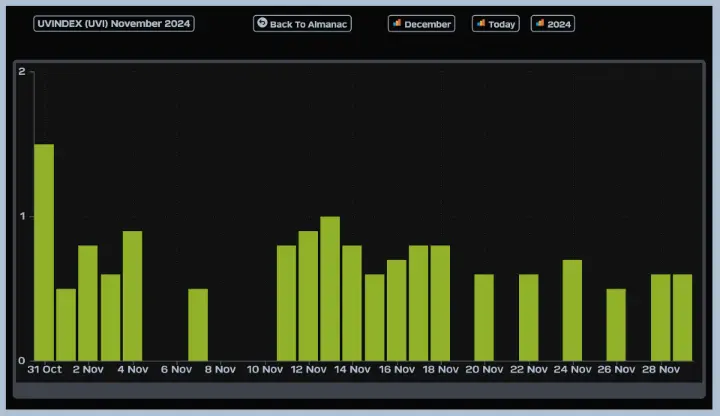
Task: Click the UVINDEX (UVI) November 2024 title
Action: pos(114,23)
